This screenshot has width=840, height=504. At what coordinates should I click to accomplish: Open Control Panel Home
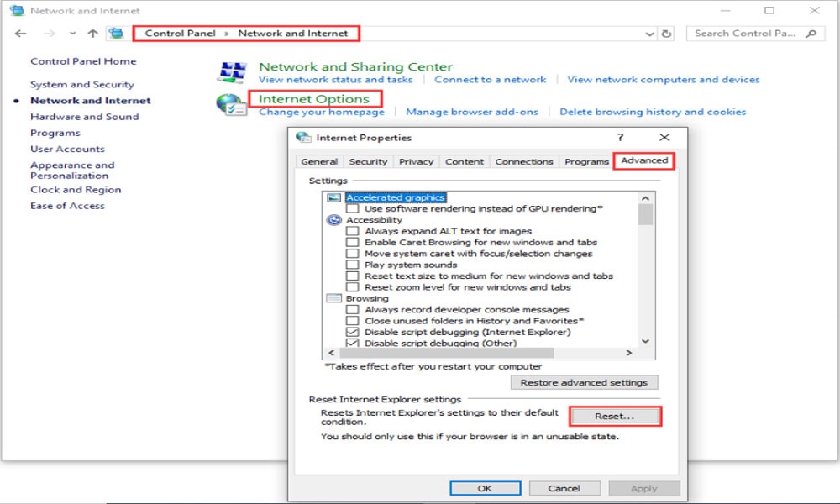(x=83, y=61)
